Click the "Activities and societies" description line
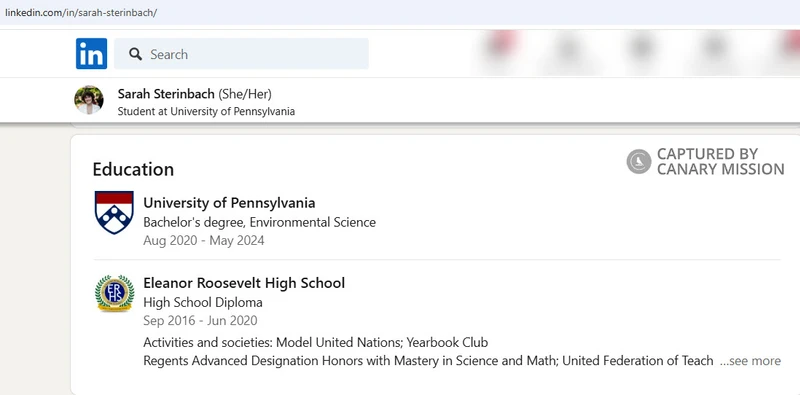Screen dimensions: 800x395 click(x=315, y=342)
